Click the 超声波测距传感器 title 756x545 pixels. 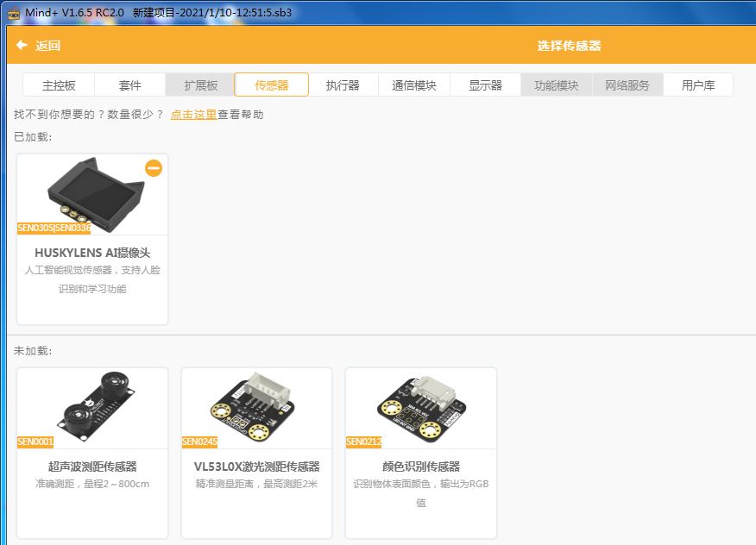point(92,467)
